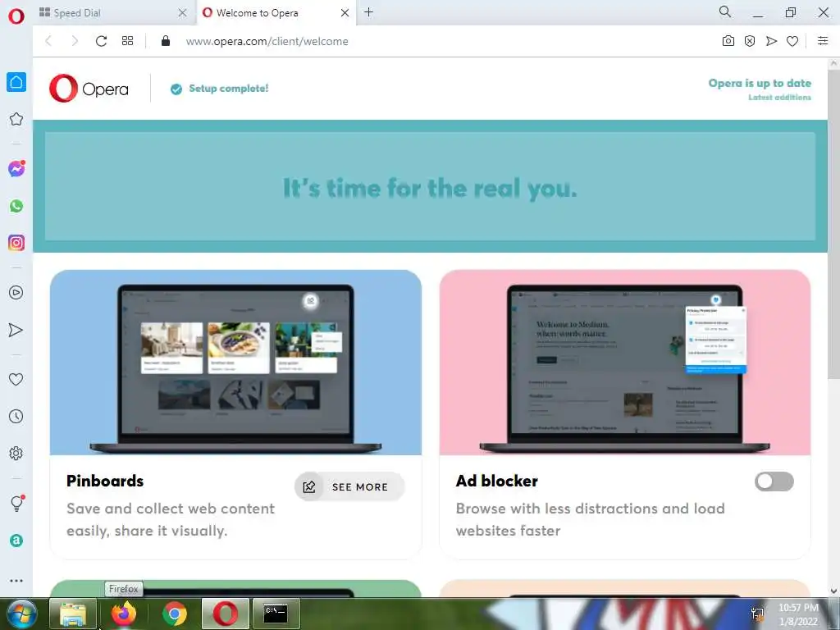Open the ad blocker shield icon

(x=750, y=41)
